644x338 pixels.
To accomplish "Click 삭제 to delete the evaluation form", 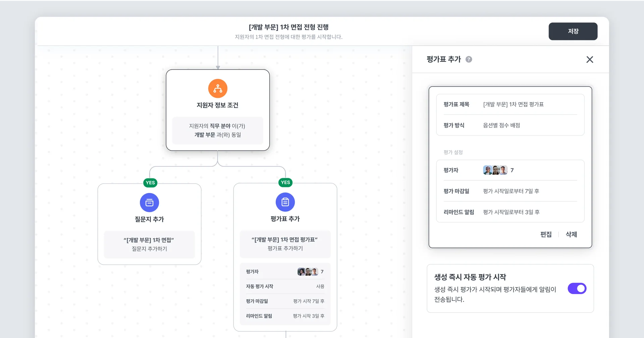I will (x=571, y=234).
